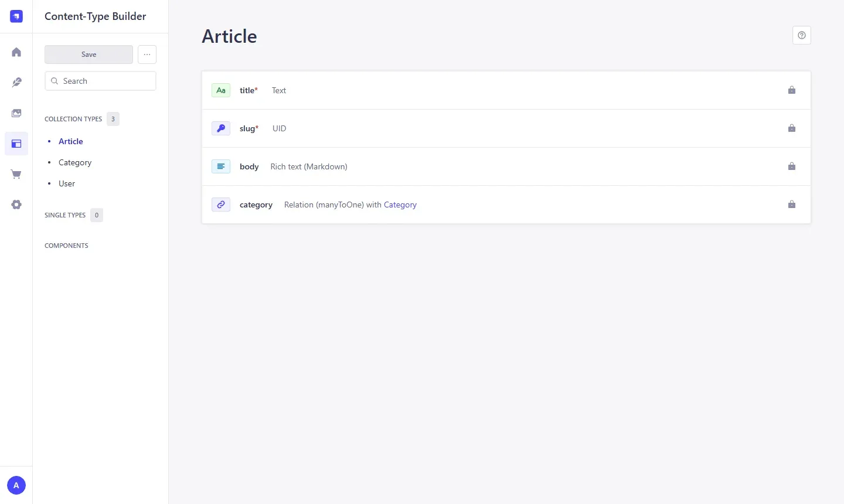Click the 'slug' field name

[247, 128]
